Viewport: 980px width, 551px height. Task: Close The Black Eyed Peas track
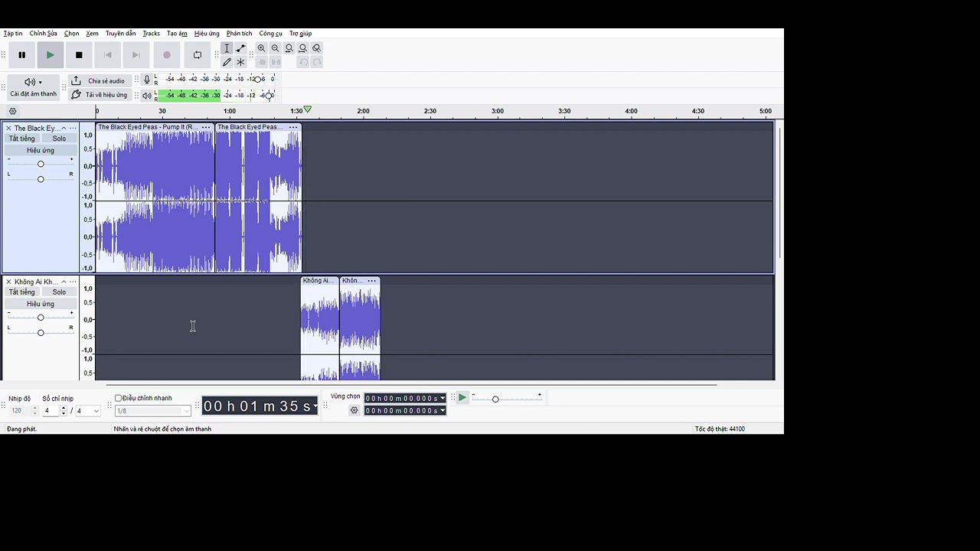click(x=8, y=129)
